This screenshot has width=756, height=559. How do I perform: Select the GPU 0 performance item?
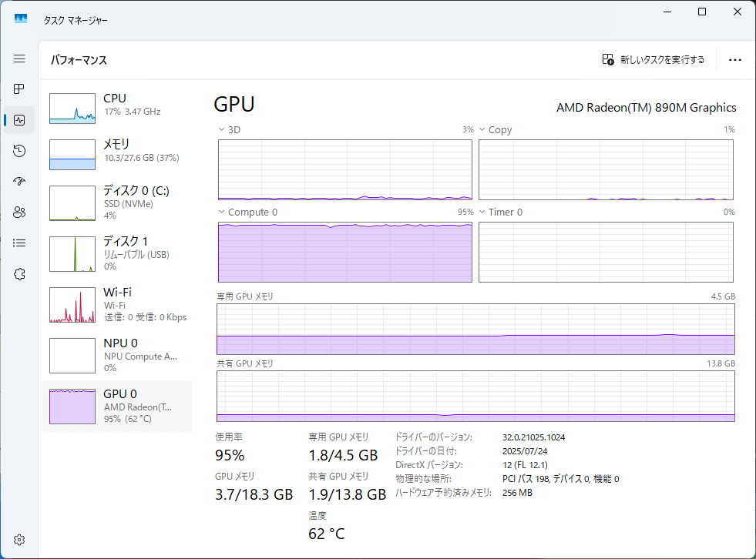(116, 407)
